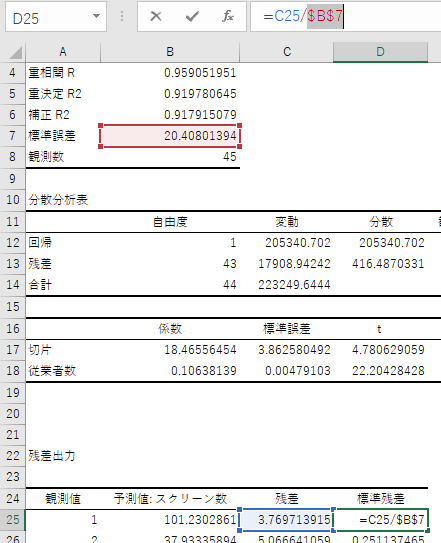The height and width of the screenshot is (543, 441).
Task: Click the value 17908.94242
Action: click(294, 264)
